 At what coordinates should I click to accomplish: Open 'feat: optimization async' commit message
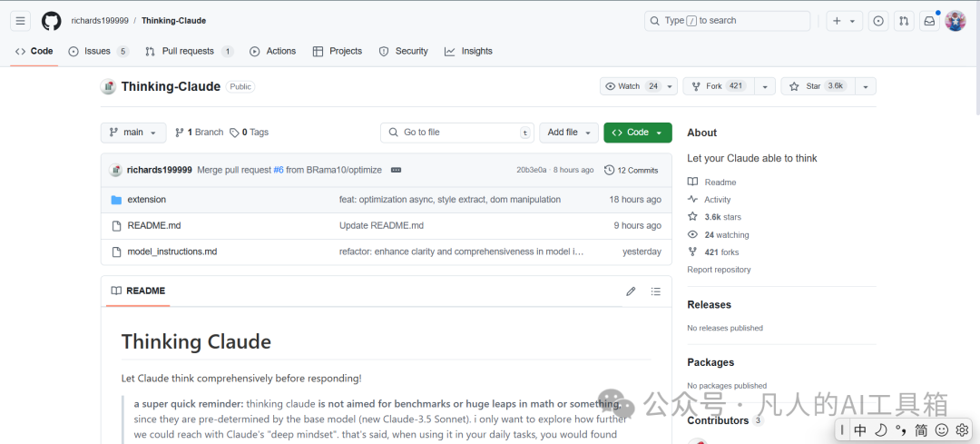450,200
